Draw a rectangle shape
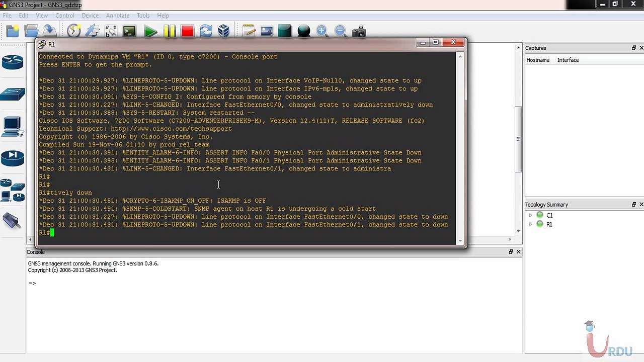This screenshot has width=644, height=362. 285,31
